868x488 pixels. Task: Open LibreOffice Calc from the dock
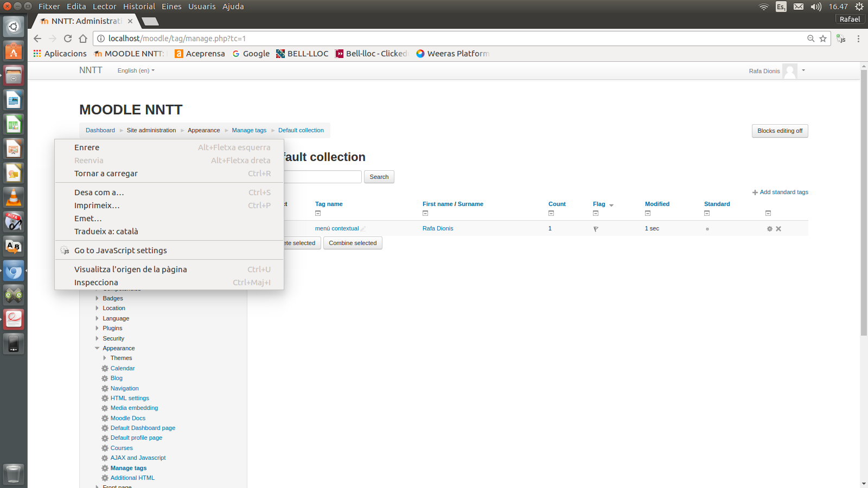14,125
